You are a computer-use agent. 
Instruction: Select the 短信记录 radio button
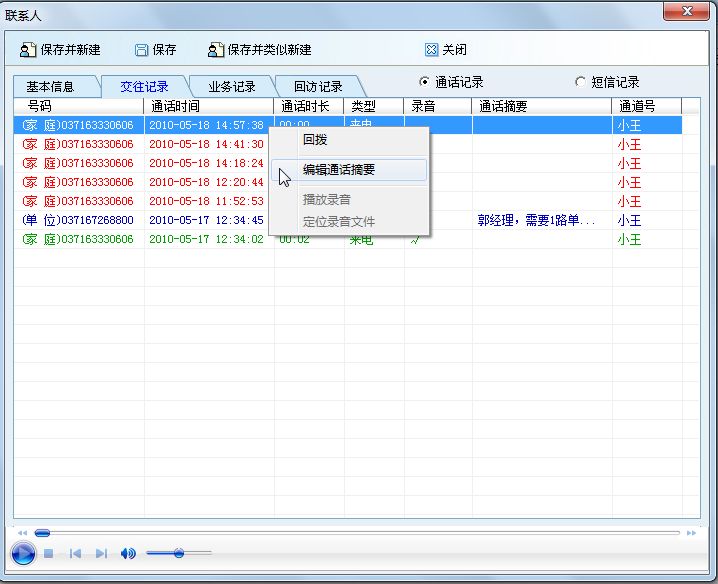pos(580,82)
